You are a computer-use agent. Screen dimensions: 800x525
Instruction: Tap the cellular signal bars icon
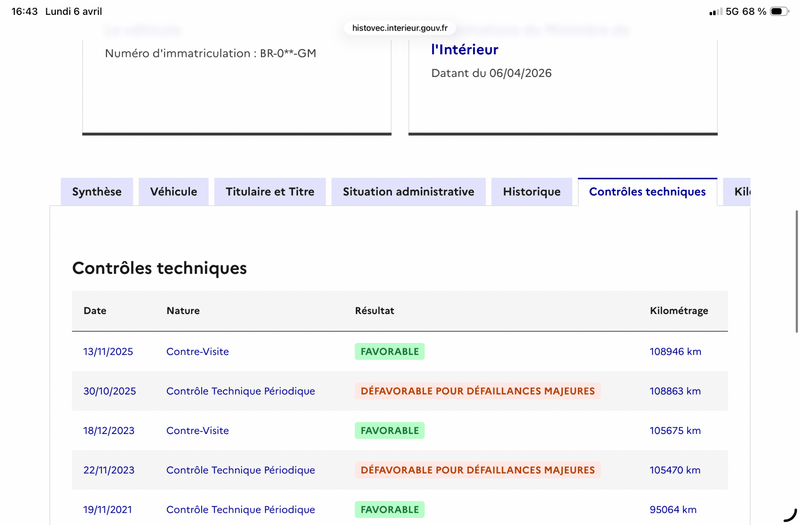point(715,12)
